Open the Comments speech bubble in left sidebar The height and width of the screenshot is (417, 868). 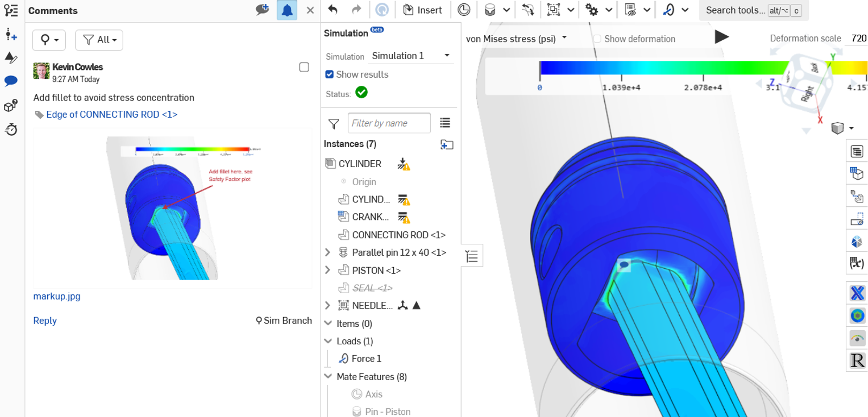11,81
